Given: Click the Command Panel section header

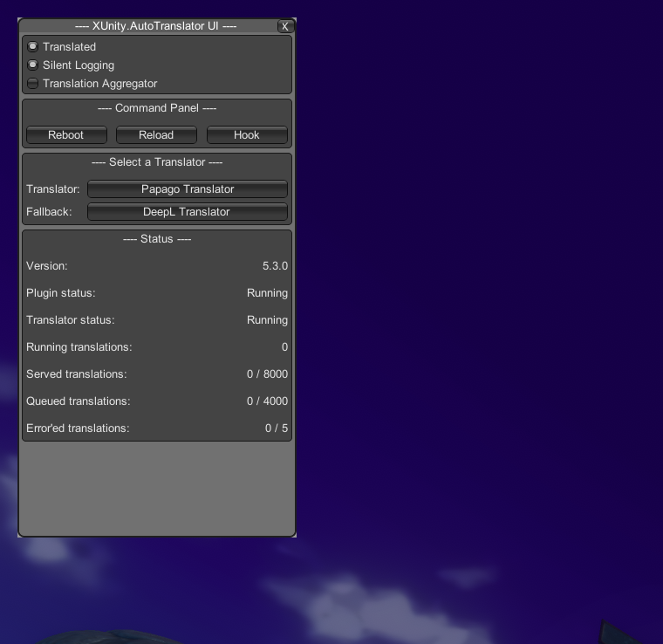Looking at the screenshot, I should click(x=157, y=108).
